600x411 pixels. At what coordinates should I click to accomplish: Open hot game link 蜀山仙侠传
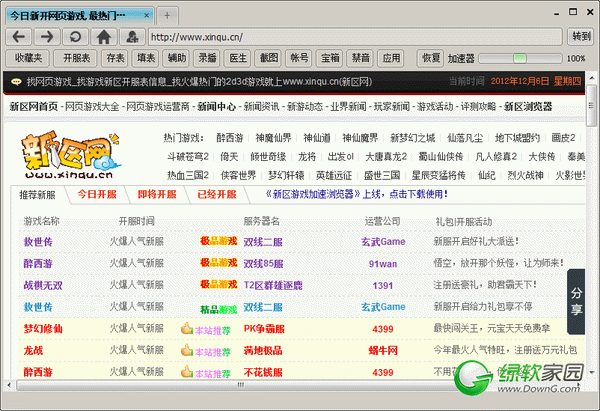[x=440, y=157]
